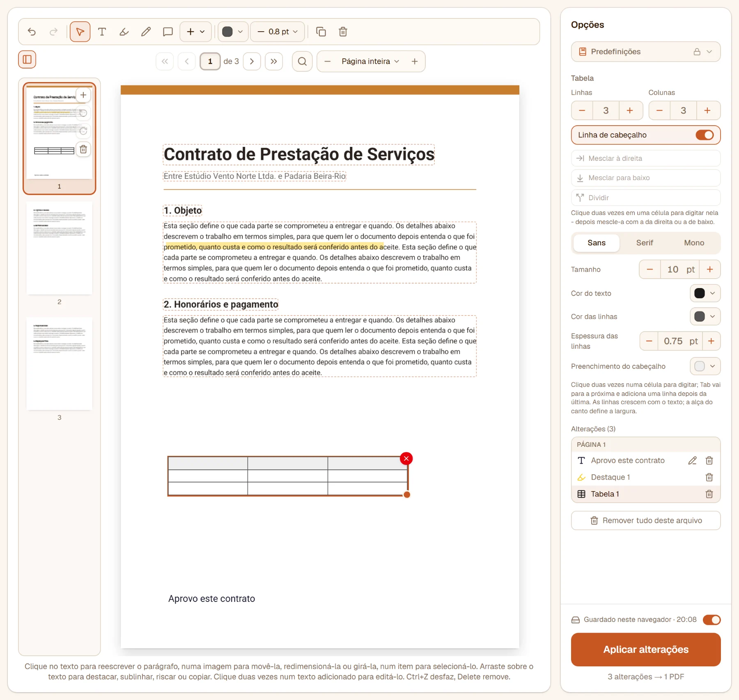Select the Highlighter tool

click(x=124, y=32)
